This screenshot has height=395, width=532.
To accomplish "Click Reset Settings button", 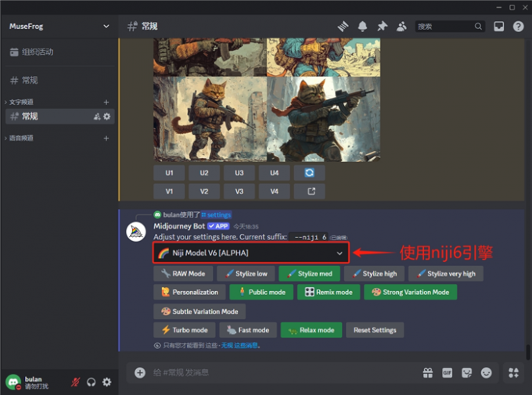I will [x=375, y=330].
